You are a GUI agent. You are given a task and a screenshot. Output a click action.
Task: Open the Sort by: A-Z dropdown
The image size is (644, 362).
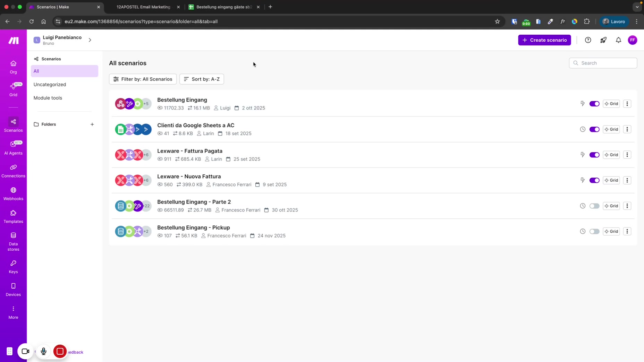point(202,79)
